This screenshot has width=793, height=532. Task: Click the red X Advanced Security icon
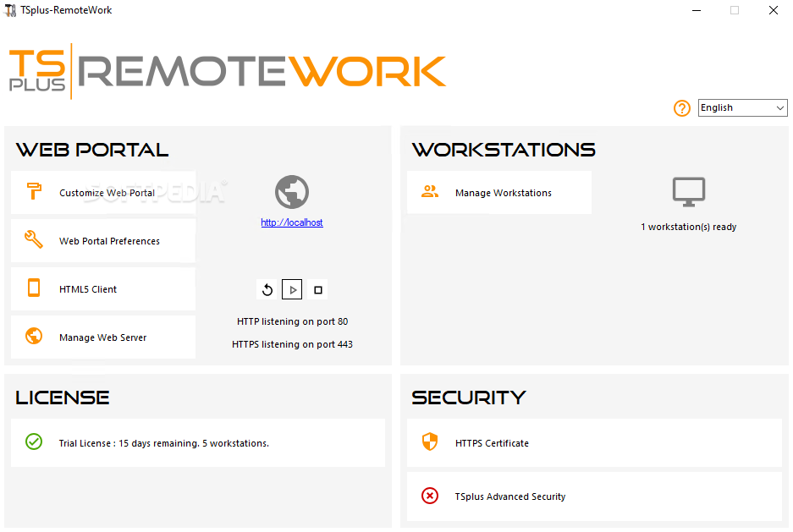click(x=430, y=496)
